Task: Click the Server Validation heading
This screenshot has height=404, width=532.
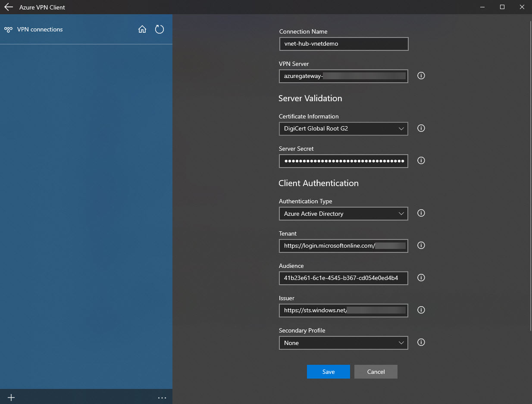Action: pos(310,98)
